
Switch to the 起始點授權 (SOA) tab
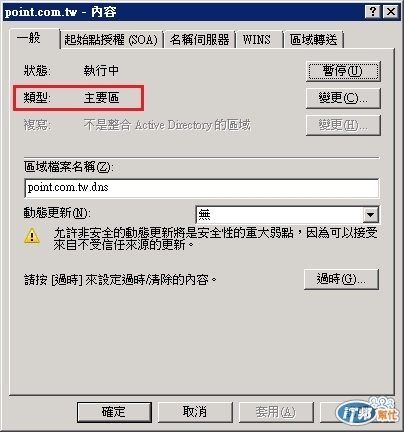point(111,40)
